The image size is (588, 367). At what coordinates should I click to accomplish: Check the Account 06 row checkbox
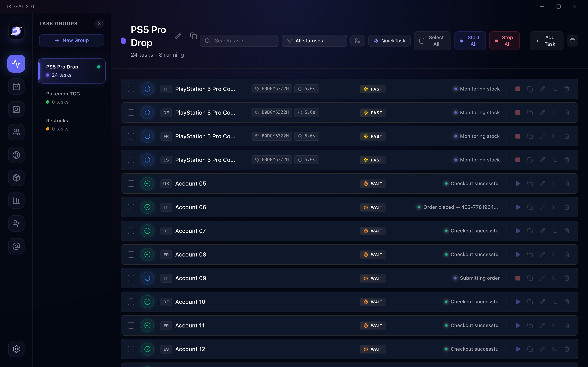tap(131, 207)
